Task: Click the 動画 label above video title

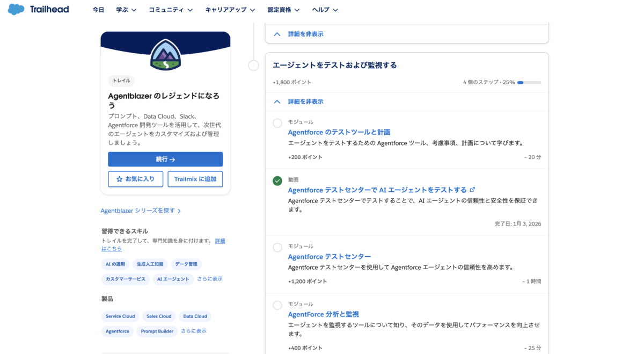Action: [294, 179]
